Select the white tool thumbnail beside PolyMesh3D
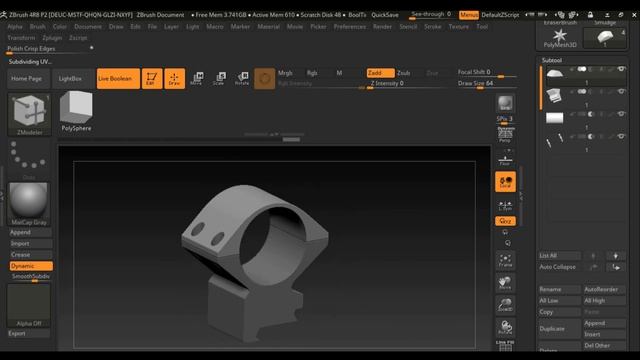Screen dimensions: 640x360 tap(605, 38)
